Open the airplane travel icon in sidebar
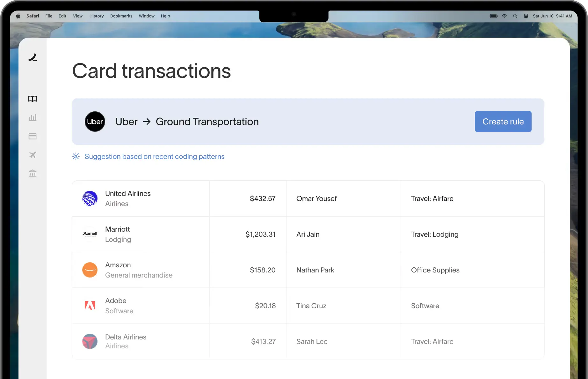 pos(33,155)
